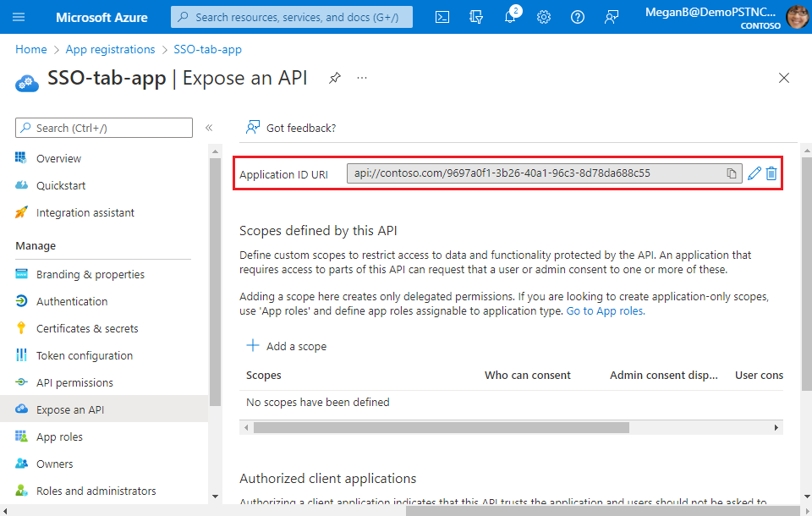Open the Help question mark icon
The image size is (812, 516).
[578, 17]
